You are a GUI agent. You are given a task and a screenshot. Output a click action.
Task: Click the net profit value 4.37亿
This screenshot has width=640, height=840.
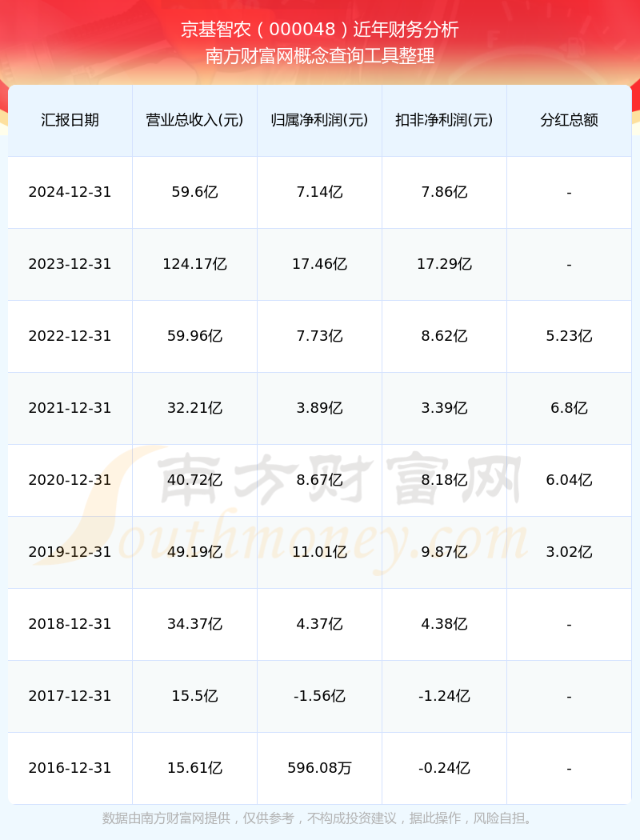(x=320, y=624)
